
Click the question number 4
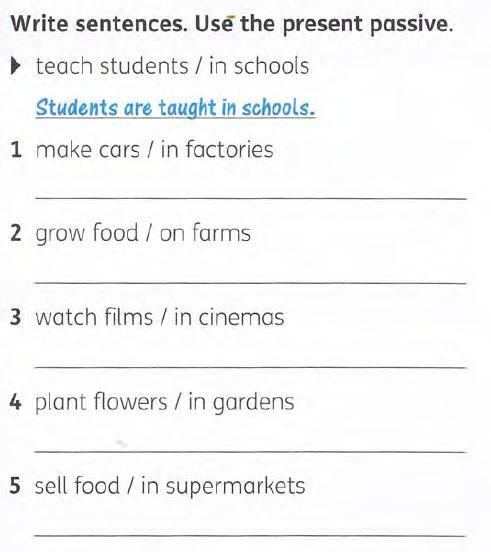[16, 402]
